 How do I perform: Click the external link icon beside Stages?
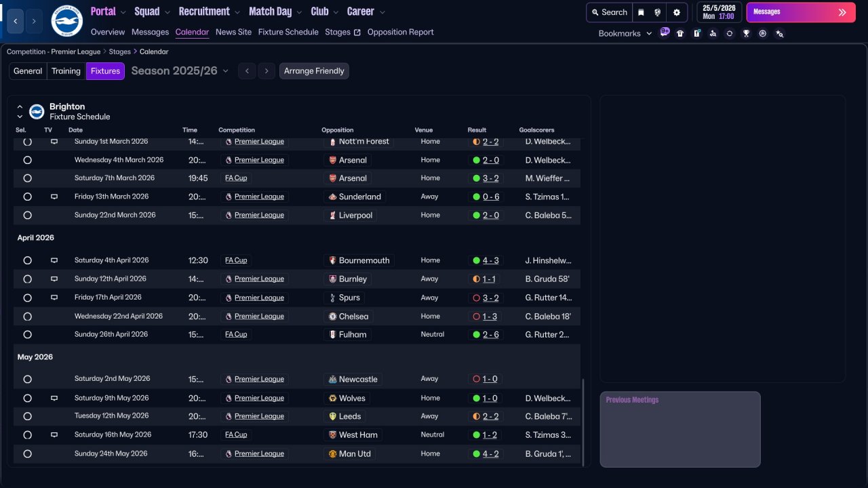pyautogui.click(x=357, y=33)
